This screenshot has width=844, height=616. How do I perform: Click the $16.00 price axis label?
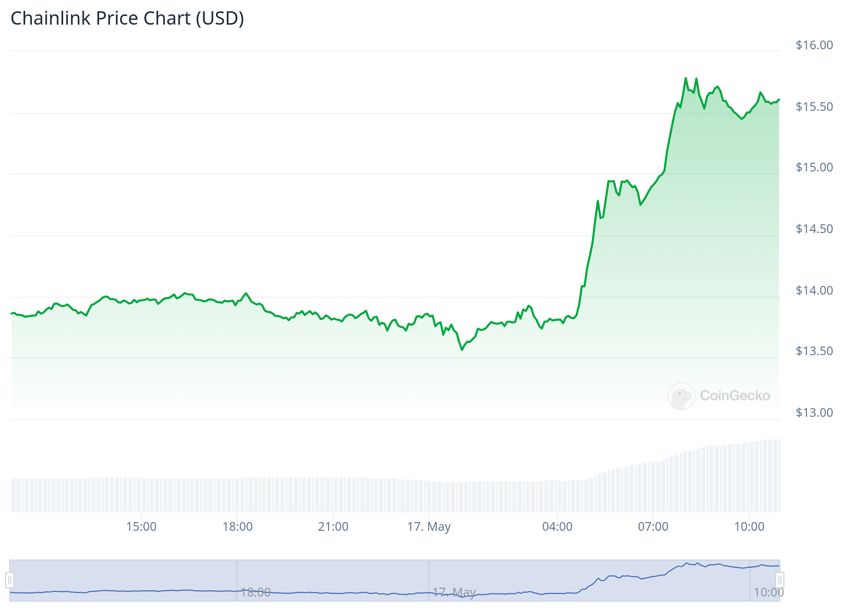coord(813,45)
